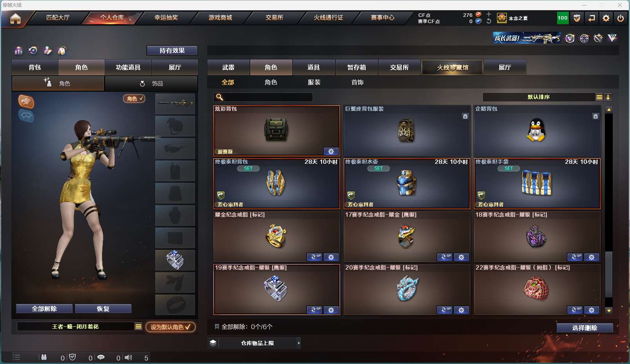Click the 选择删除 button

pyautogui.click(x=584, y=328)
